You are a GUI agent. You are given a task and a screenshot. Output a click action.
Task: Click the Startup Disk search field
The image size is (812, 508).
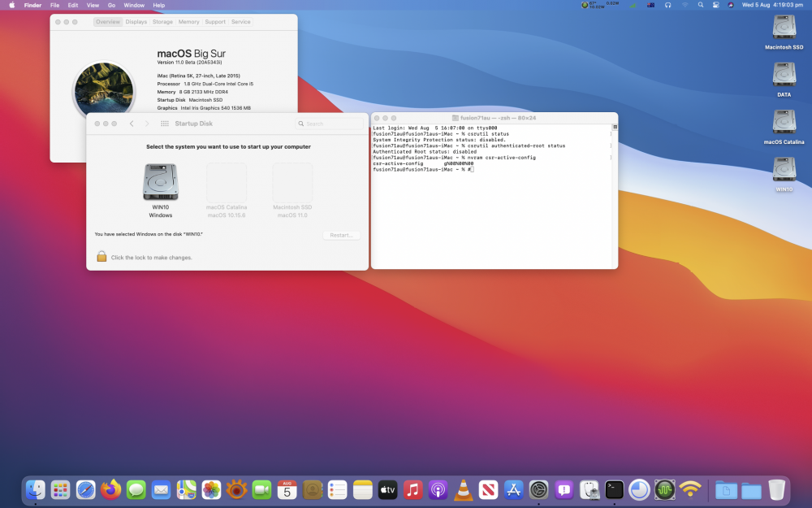330,124
